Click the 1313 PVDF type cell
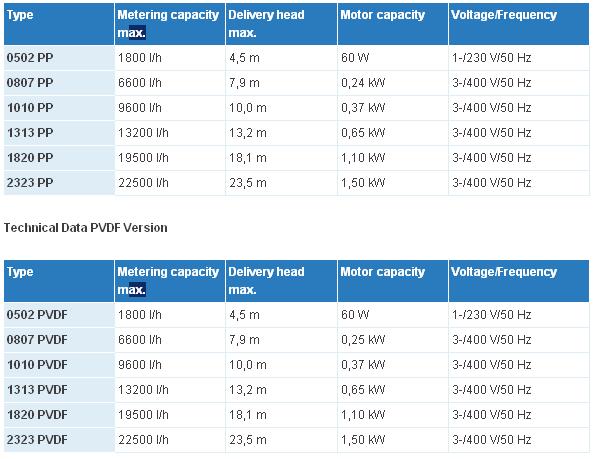Screen dimensions: 596x459 pos(59,390)
